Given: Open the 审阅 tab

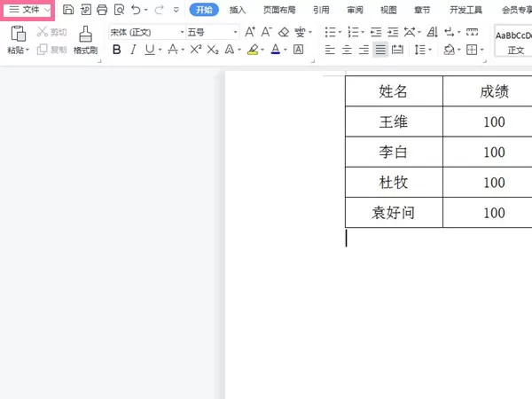Looking at the screenshot, I should [x=355, y=10].
